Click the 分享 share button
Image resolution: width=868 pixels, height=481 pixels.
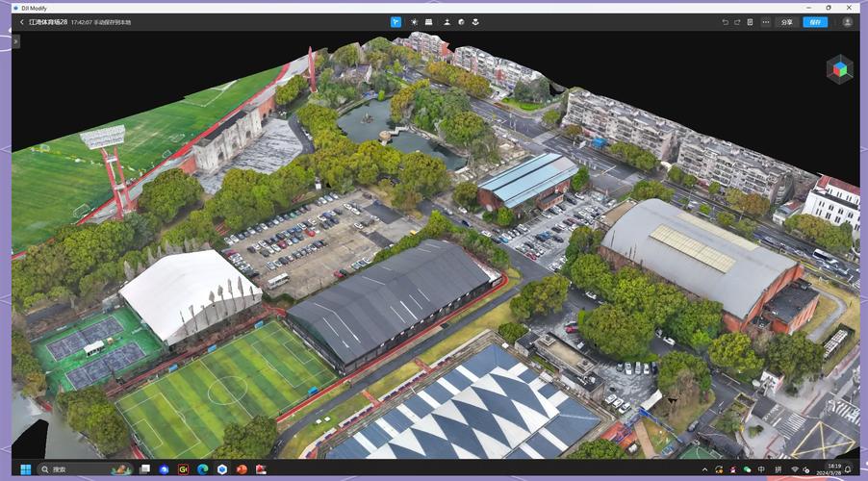tap(787, 22)
